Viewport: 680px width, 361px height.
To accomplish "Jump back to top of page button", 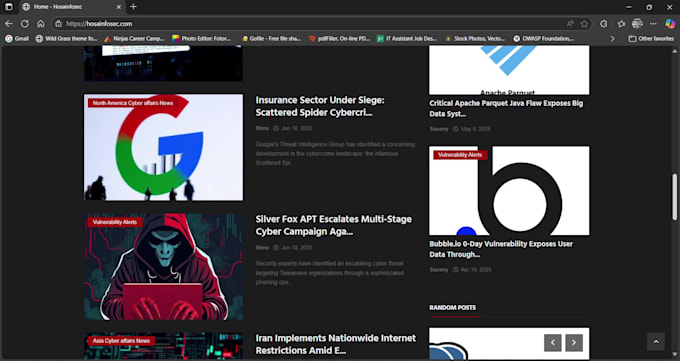I will (656, 342).
